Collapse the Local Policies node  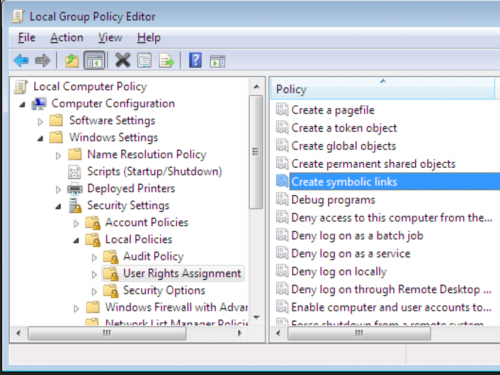click(x=76, y=241)
